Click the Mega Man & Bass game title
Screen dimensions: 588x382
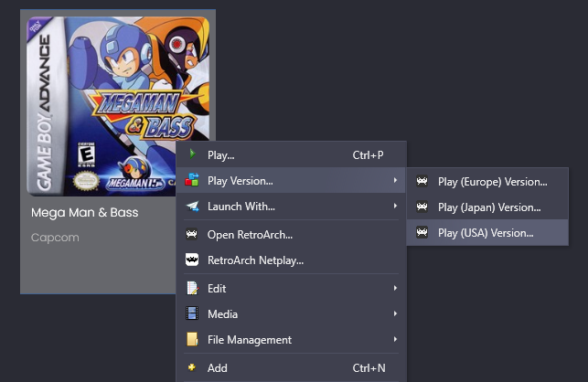[85, 212]
